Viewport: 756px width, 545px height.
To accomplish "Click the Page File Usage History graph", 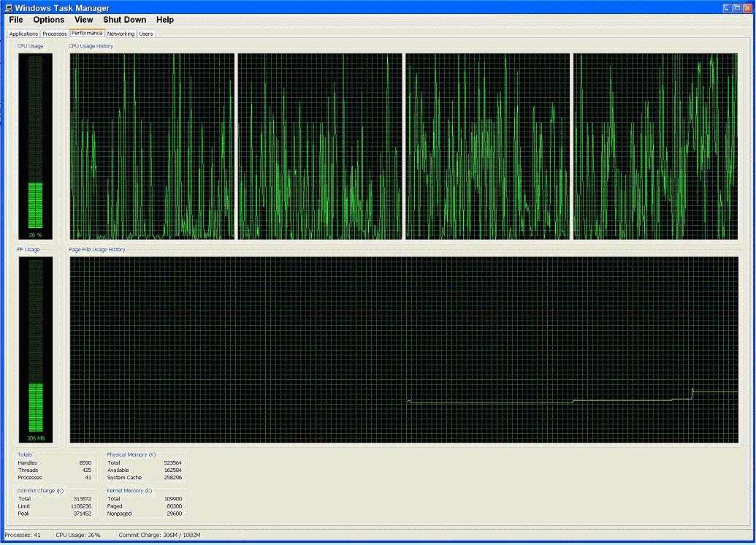I will click(404, 350).
